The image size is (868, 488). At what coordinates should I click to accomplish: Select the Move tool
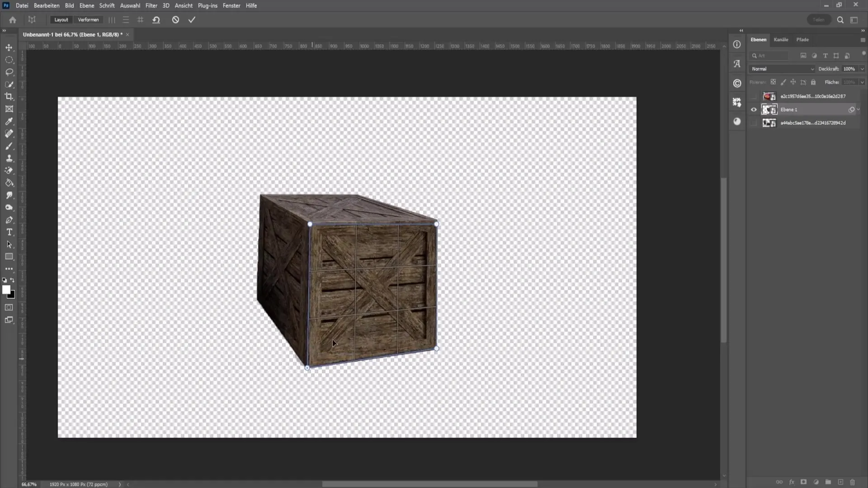click(x=9, y=47)
